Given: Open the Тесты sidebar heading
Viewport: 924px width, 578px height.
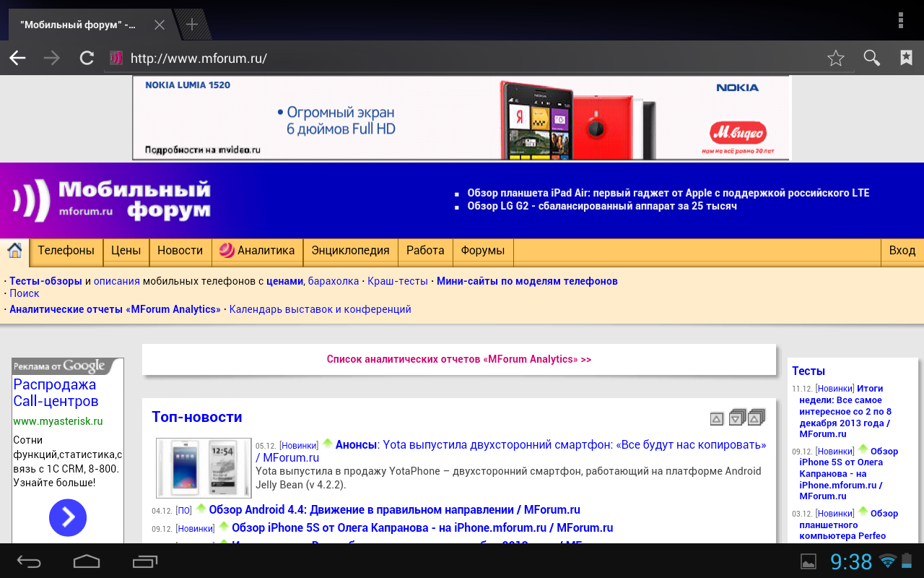Looking at the screenshot, I should point(808,371).
